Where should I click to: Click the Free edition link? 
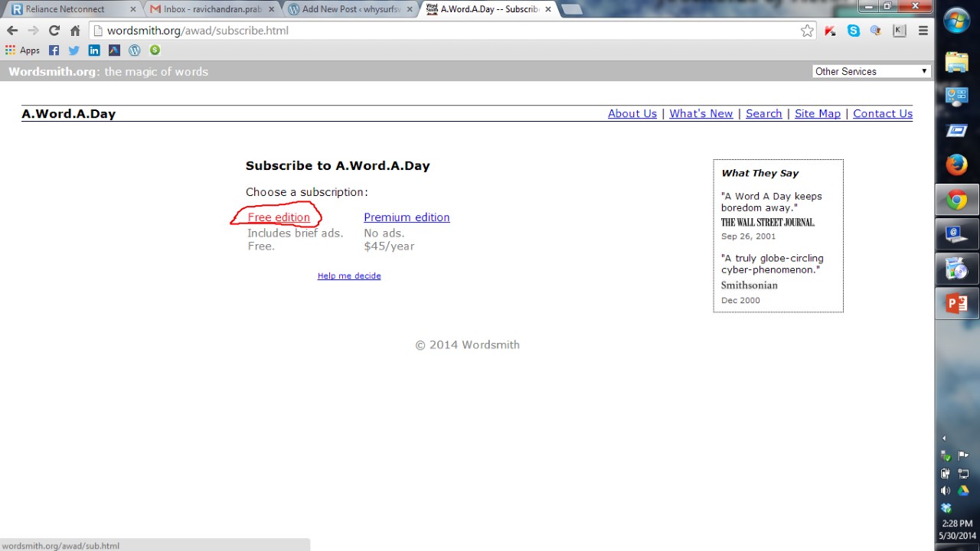click(279, 217)
